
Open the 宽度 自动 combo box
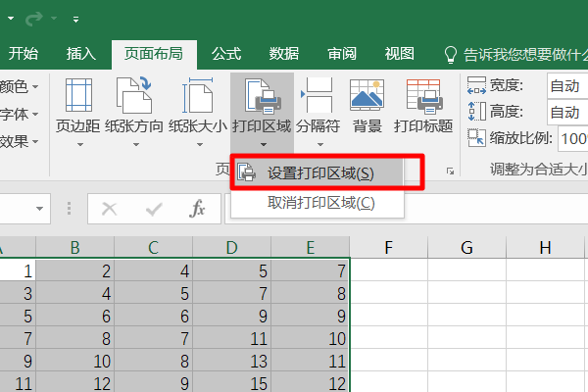click(567, 86)
